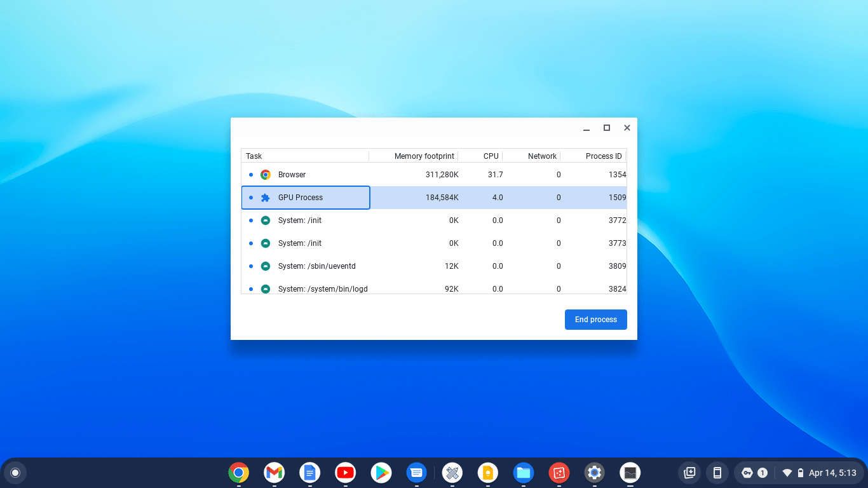868x488 pixels.
Task: Open the Files app from the shelf
Action: coord(523,473)
